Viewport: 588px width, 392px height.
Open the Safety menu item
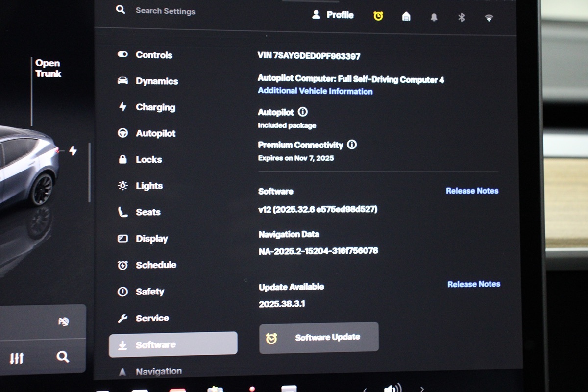[149, 292]
